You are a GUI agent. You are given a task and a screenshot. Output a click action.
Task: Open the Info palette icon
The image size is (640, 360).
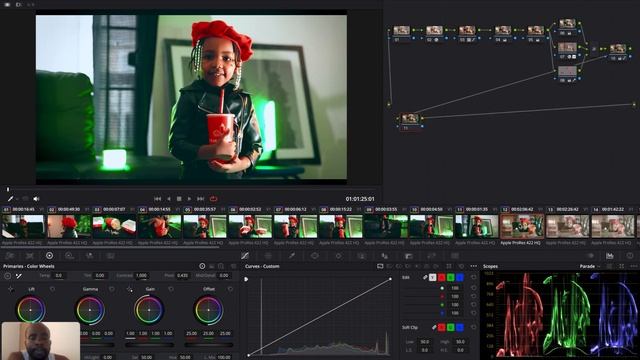point(630,256)
